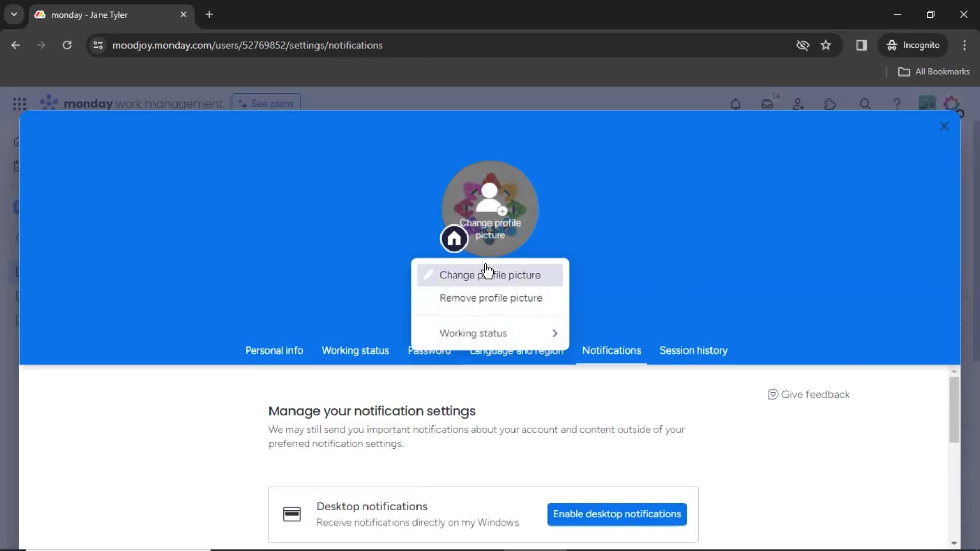Open the browser side panel icon
The image size is (980, 551).
(x=862, y=45)
